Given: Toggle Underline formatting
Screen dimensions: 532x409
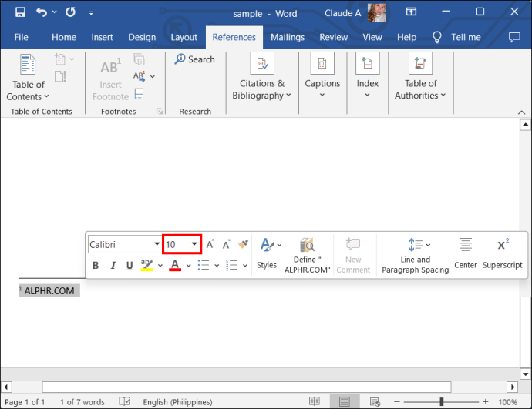Looking at the screenshot, I should click(x=130, y=265).
